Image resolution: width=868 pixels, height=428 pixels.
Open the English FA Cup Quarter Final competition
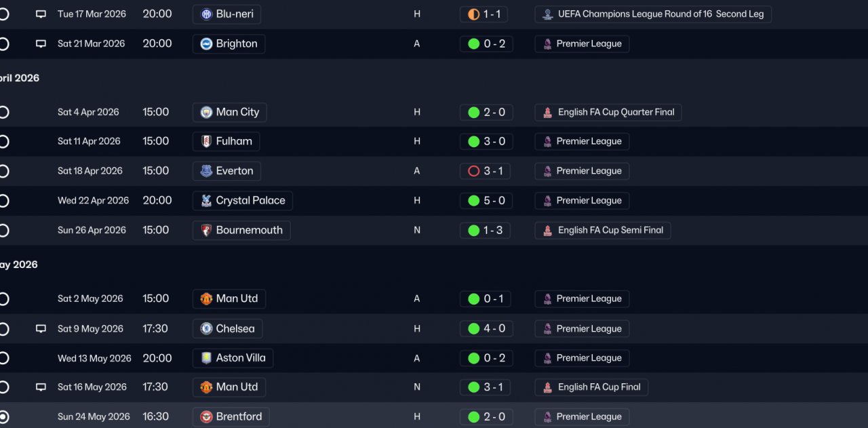tap(608, 113)
